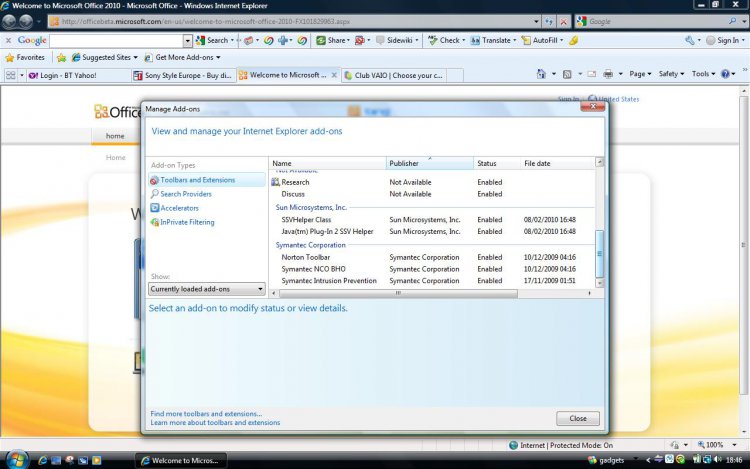
Task: Click the Refresh icon beside address bar
Action: (549, 22)
